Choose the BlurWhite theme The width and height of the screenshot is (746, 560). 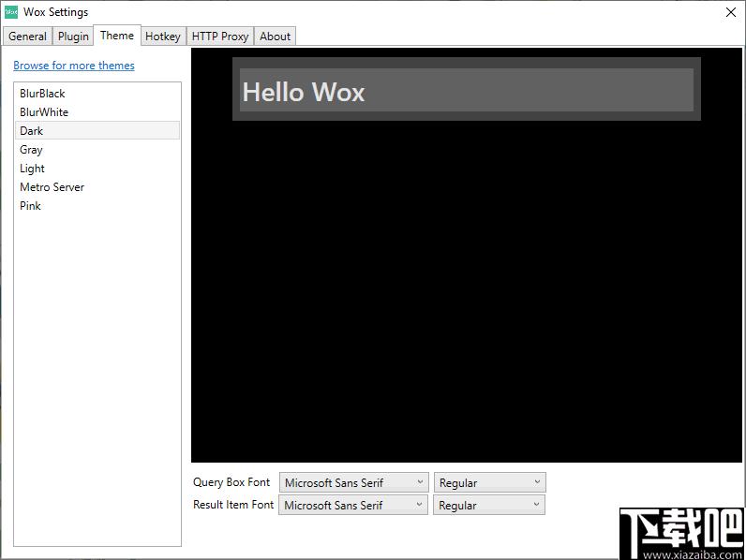[44, 112]
